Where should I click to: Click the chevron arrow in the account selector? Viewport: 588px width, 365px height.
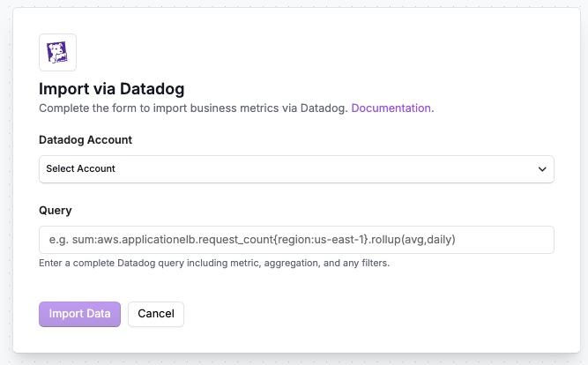(x=542, y=168)
